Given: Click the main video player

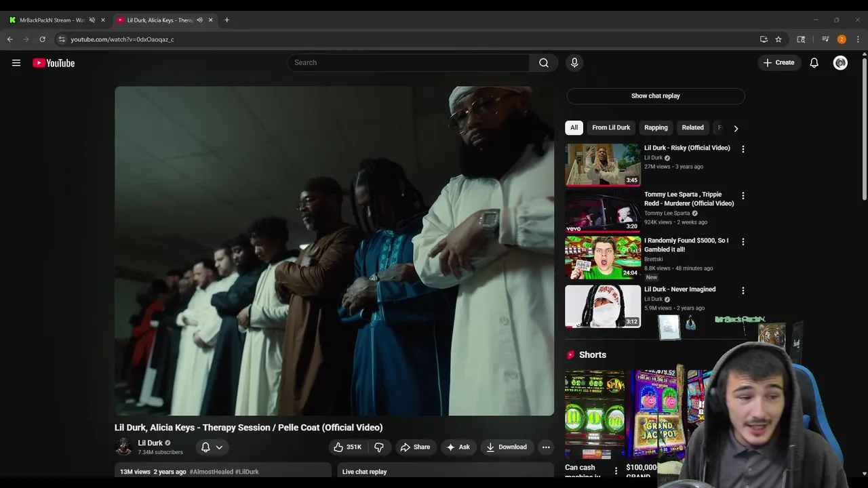Looking at the screenshot, I should pyautogui.click(x=334, y=251).
